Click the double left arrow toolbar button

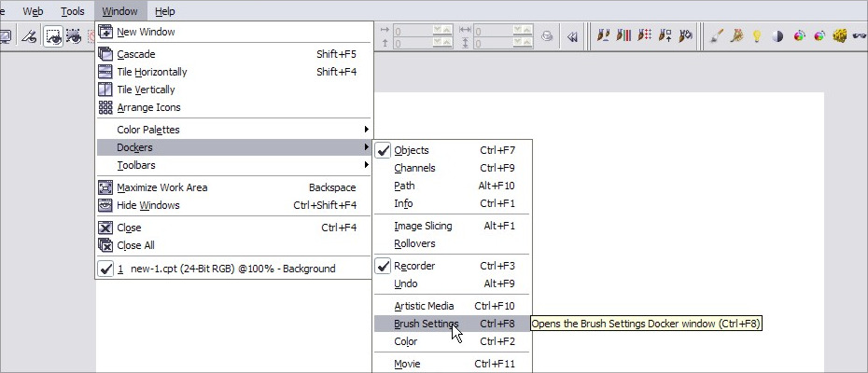(572, 36)
